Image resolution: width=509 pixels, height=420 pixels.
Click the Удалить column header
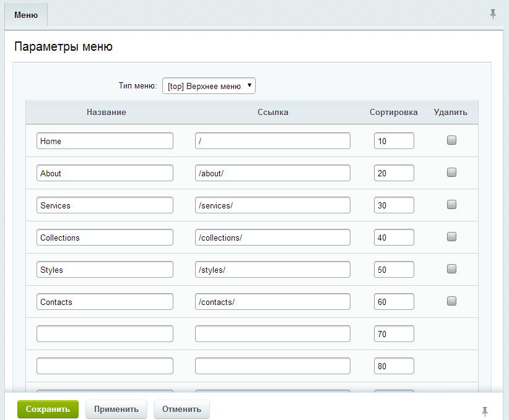click(451, 112)
